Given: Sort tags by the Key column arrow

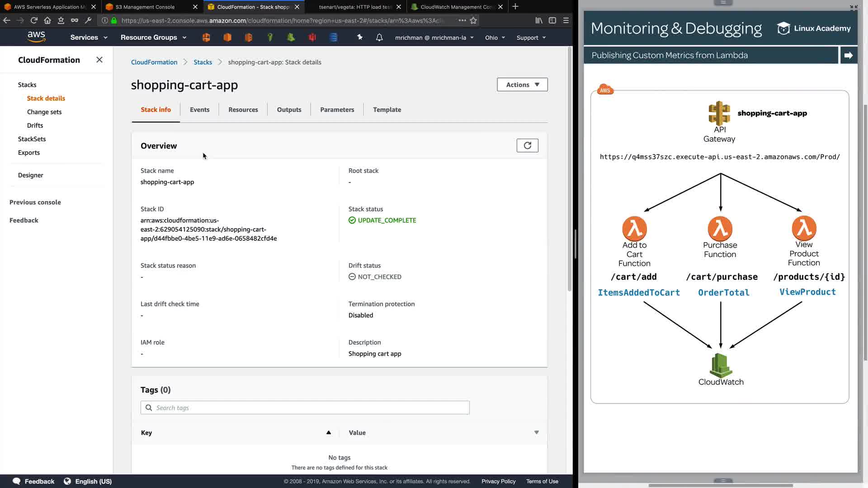Looking at the screenshot, I should pos(329,432).
